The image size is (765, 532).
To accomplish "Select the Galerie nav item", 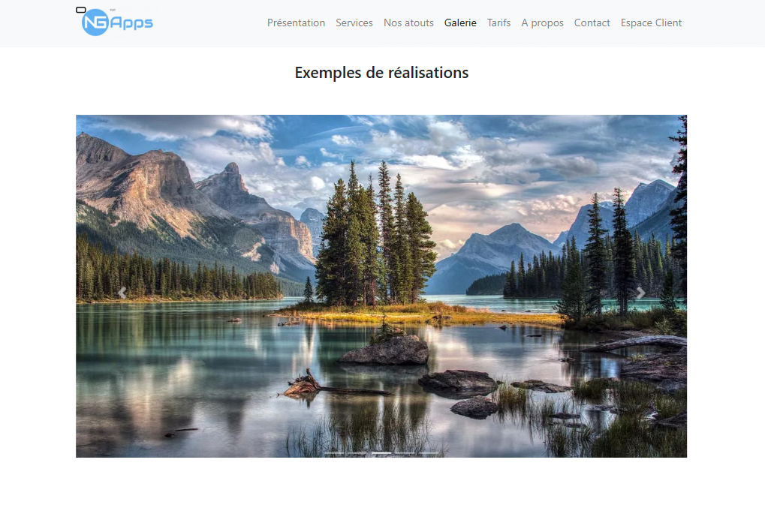I will pyautogui.click(x=460, y=23).
